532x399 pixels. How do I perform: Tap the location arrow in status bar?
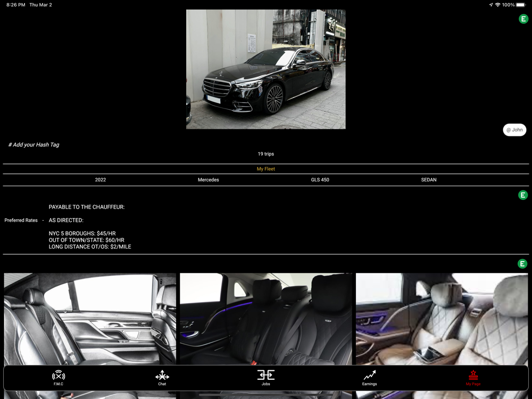point(491,5)
